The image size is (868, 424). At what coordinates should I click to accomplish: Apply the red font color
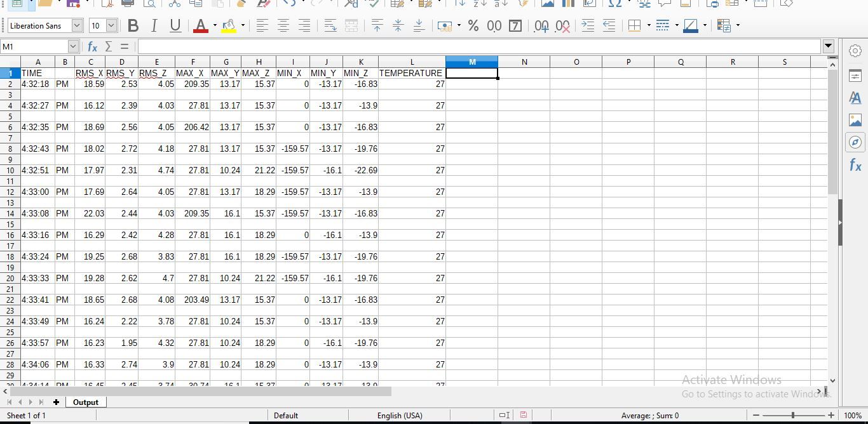click(201, 26)
